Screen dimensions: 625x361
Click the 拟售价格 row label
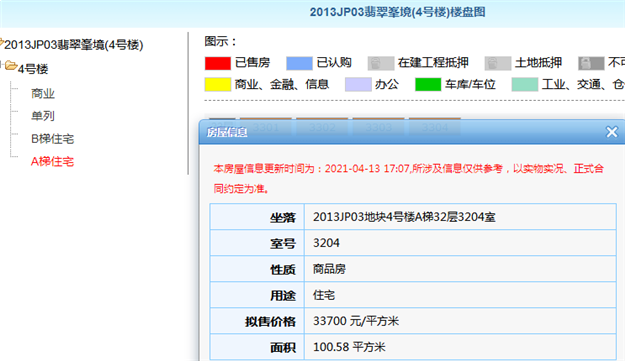point(270,322)
